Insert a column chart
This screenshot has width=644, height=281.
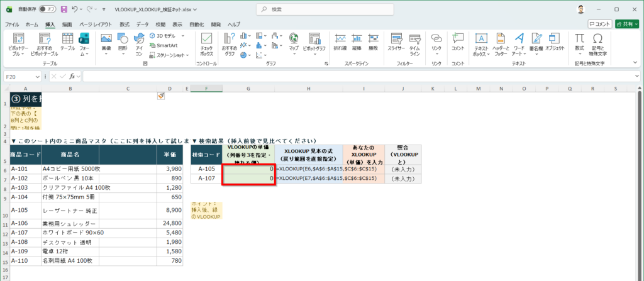pyautogui.click(x=244, y=36)
